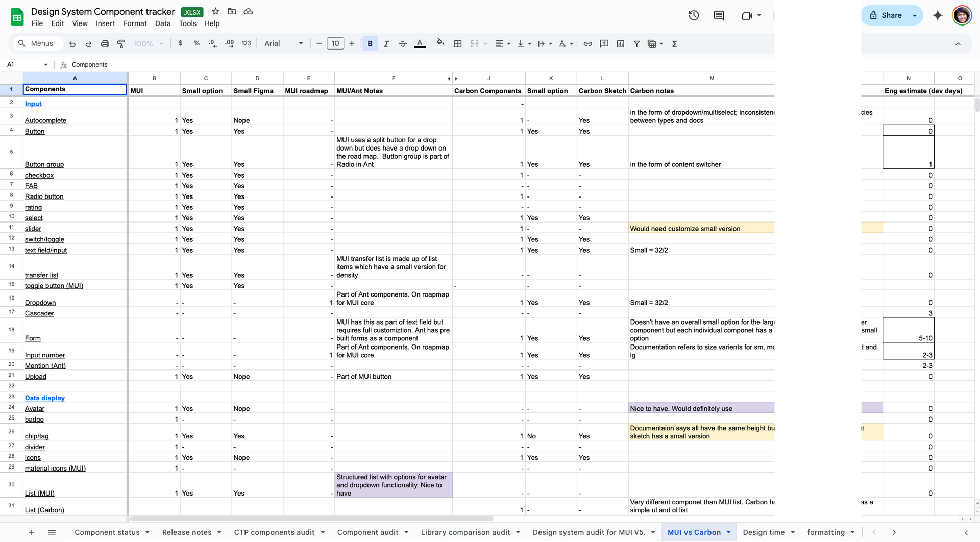The height and width of the screenshot is (542, 980).
Task: Open the Data menu
Action: click(x=163, y=23)
